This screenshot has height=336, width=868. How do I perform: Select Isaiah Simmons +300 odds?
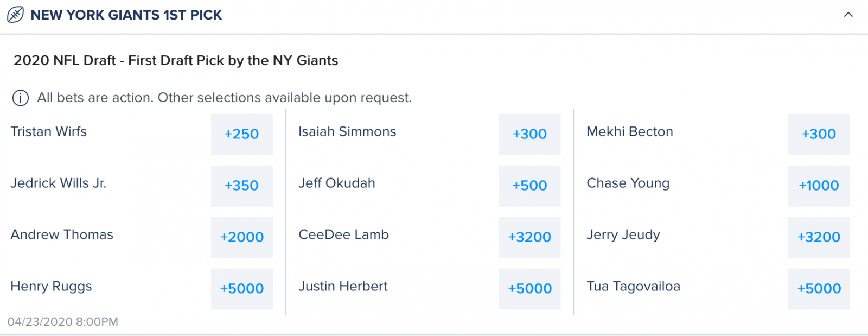tap(529, 134)
